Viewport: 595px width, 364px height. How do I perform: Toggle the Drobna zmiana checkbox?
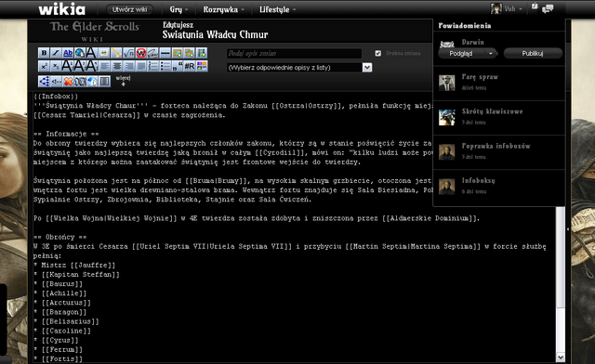(x=378, y=54)
